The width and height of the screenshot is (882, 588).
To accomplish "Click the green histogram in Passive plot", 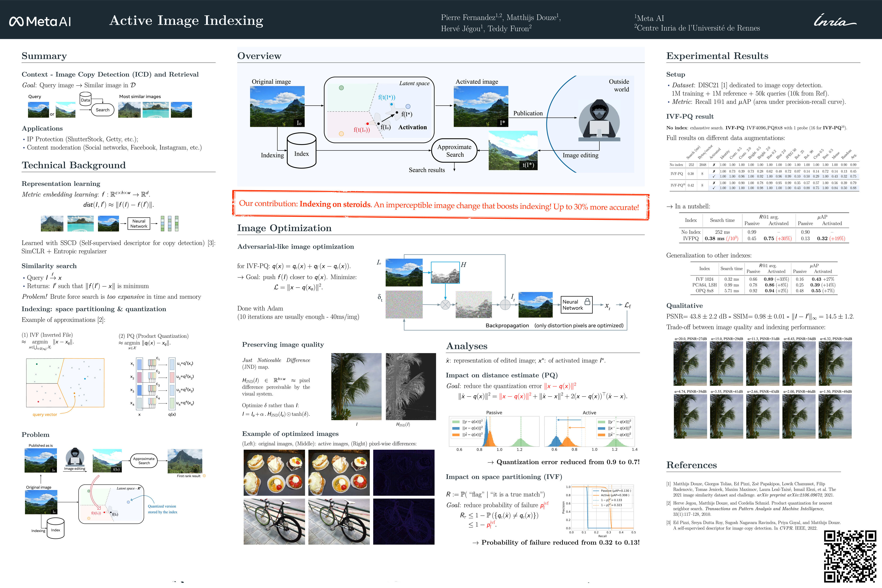I will pyautogui.click(x=520, y=442).
